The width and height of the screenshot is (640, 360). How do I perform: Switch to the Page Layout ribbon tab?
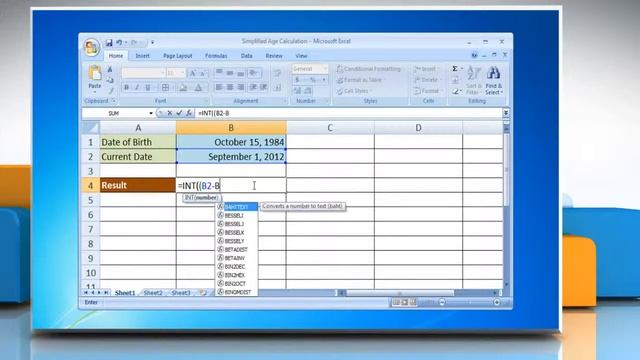[178, 56]
